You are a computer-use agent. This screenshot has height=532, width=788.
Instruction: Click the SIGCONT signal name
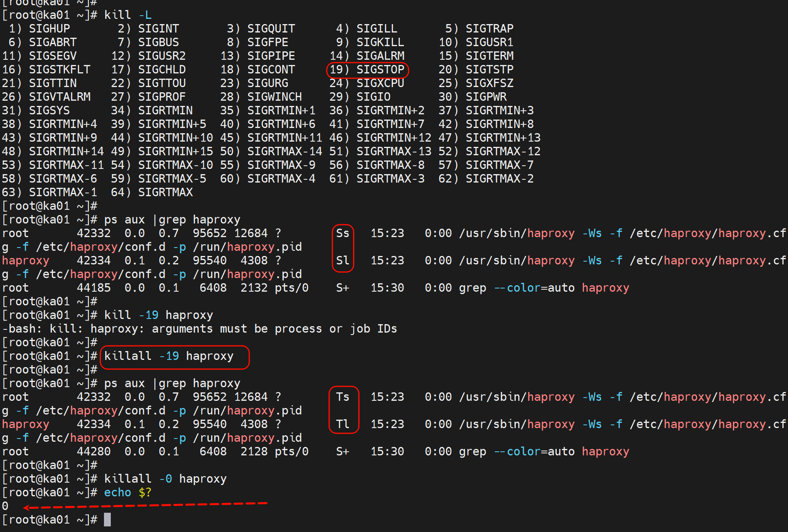click(x=271, y=69)
